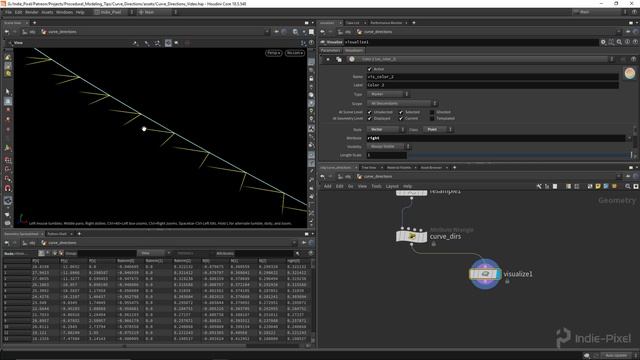Open the Visibility dropdown

389,147
